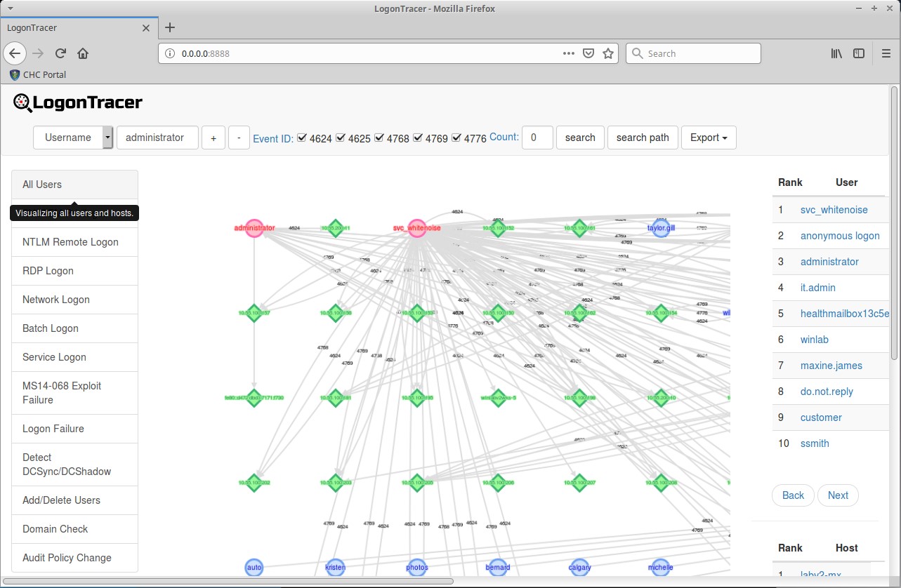Viewport: 901px width, 588px height.
Task: Click the red administrator node in the graph
Action: tap(254, 228)
